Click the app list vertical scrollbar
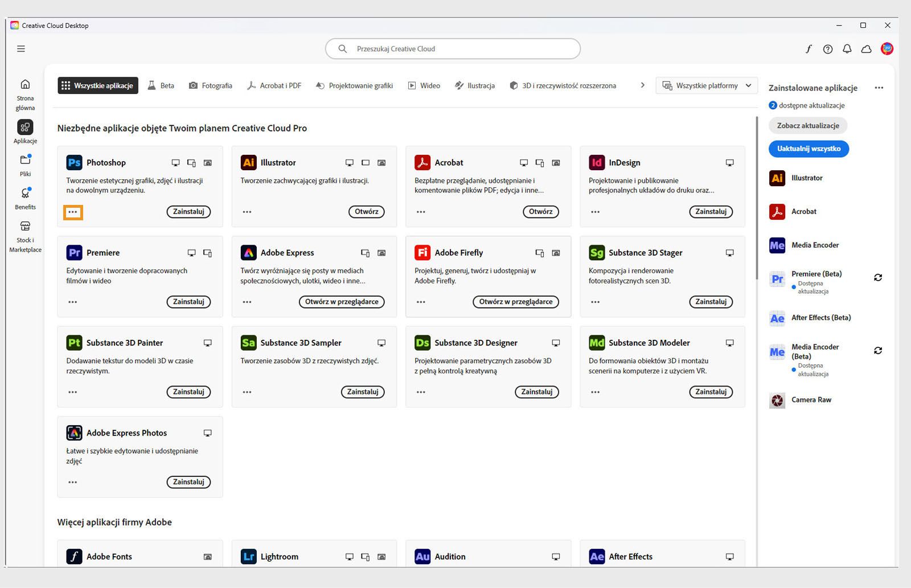This screenshot has width=911, height=588. click(757, 198)
